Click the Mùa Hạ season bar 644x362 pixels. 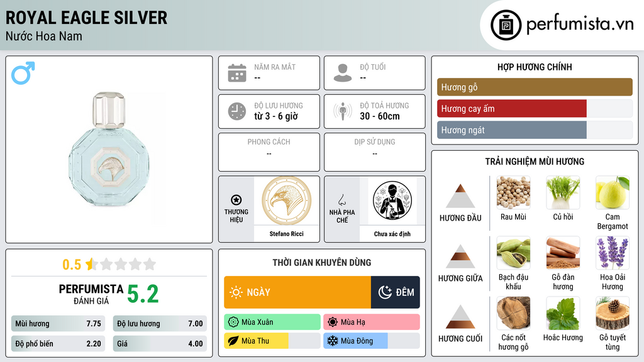371,322
